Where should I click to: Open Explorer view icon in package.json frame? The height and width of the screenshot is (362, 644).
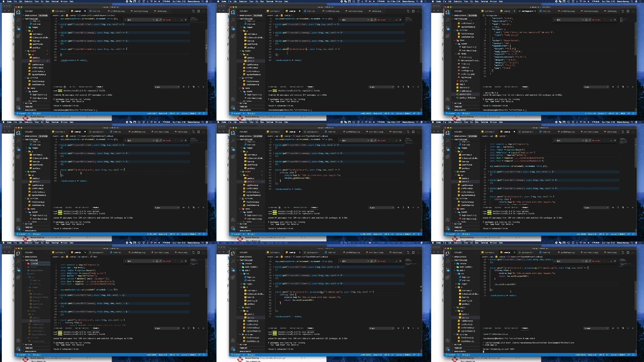(448, 12)
